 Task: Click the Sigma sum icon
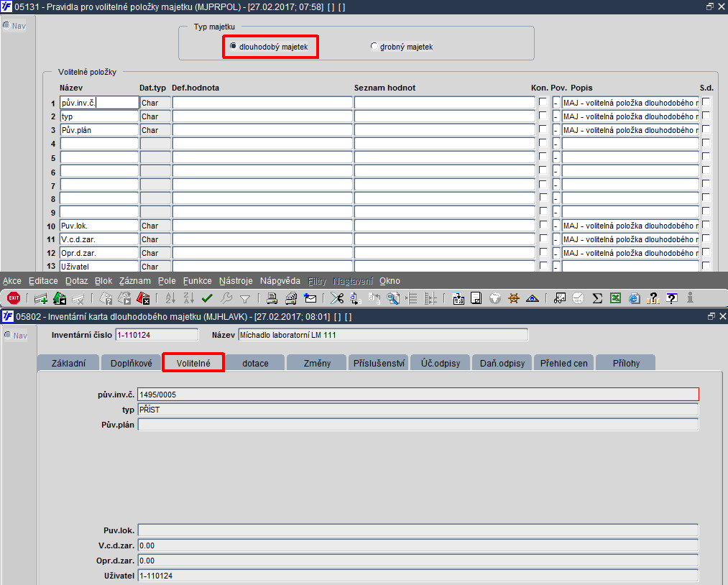[597, 298]
